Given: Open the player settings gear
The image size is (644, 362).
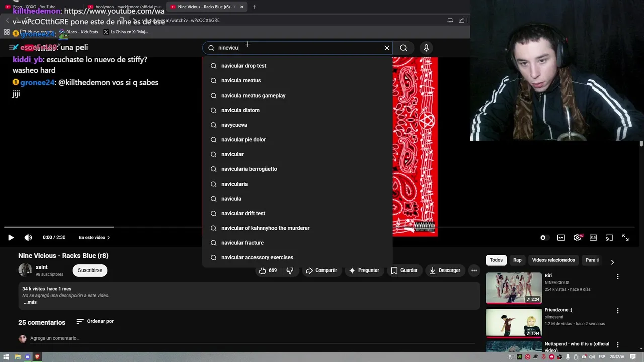Looking at the screenshot, I should (x=577, y=238).
